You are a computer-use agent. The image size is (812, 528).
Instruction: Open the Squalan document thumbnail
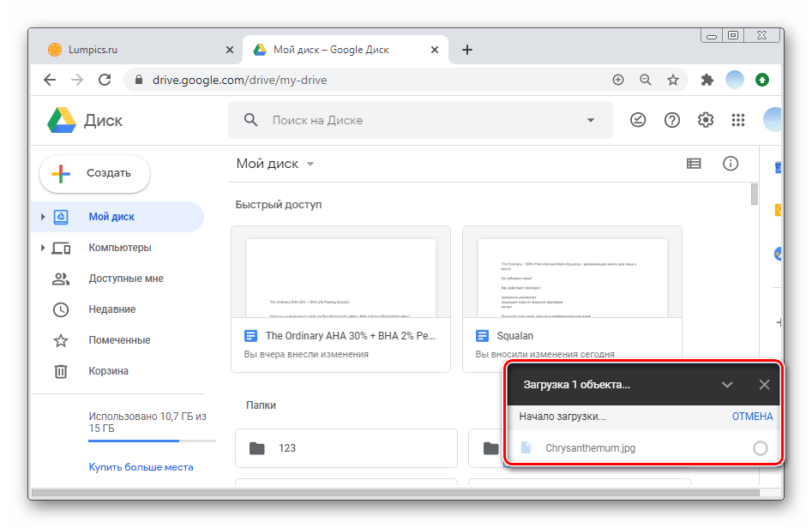[x=572, y=272]
